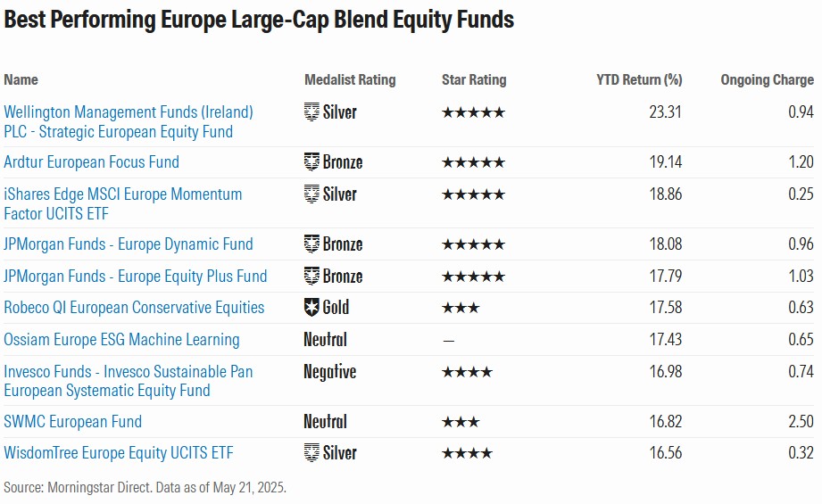
Task: Click Bronze medal icon for Europe Equity Plus
Action: point(311,277)
